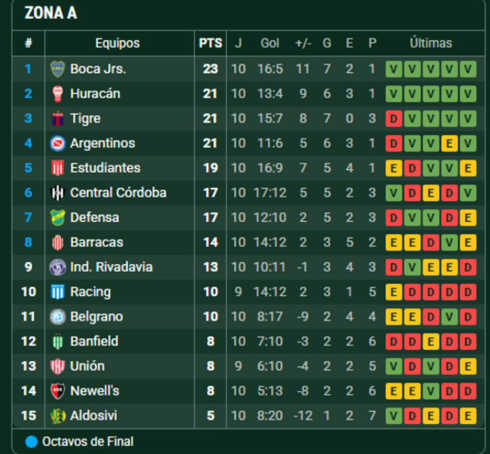Image resolution: width=490 pixels, height=454 pixels.
Task: Click the Defensa green crest
Action: coord(57,218)
